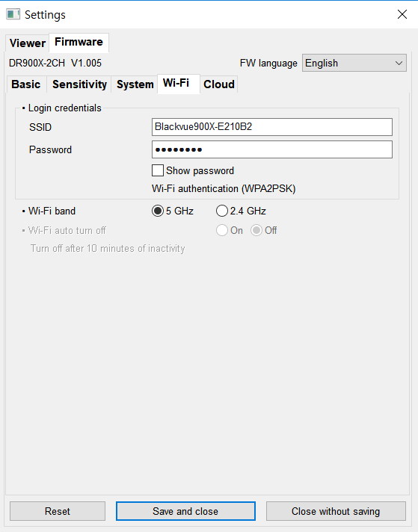Image resolution: width=418 pixels, height=532 pixels.
Task: Open the FW language dropdown
Action: click(354, 63)
